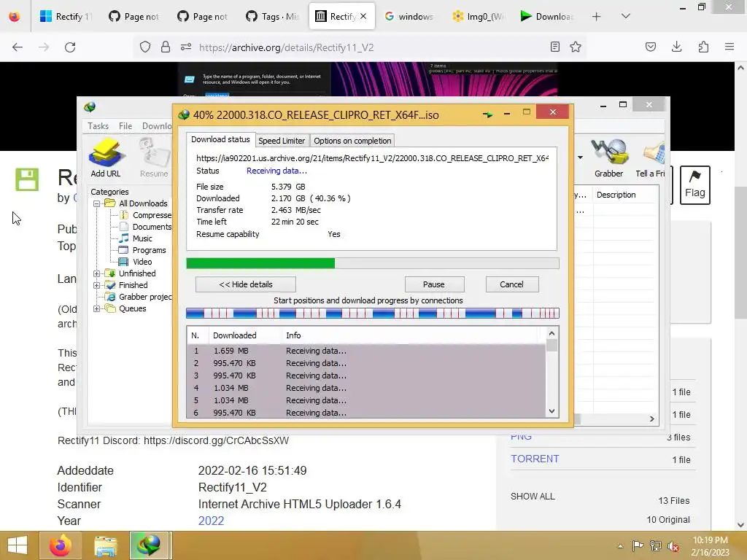
Task: Save page to Pocket icon in Firefox
Action: click(x=650, y=47)
